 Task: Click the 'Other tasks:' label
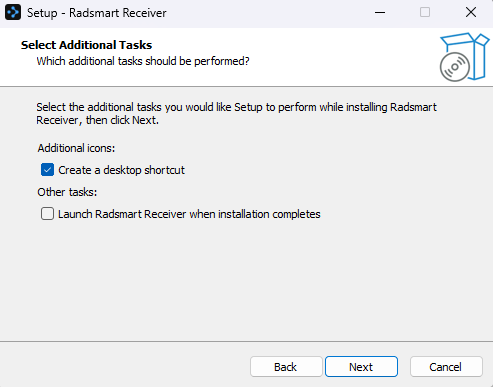tap(67, 192)
